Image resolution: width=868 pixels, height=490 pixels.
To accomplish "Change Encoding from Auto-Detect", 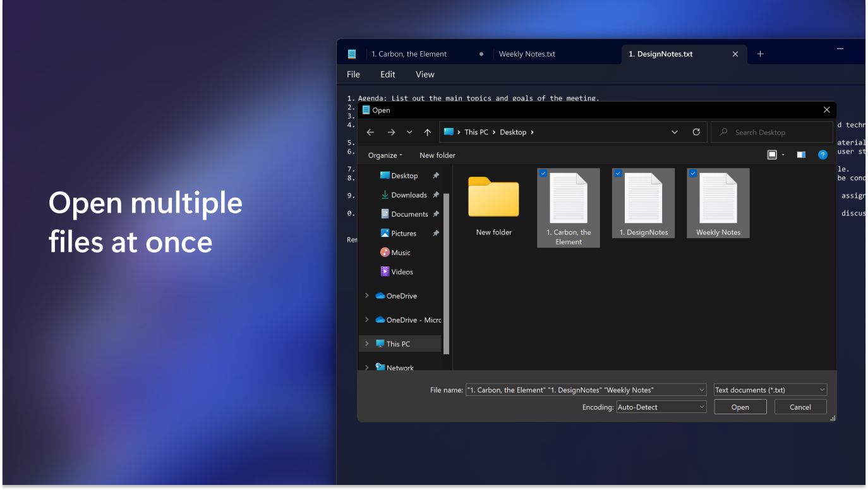I will (x=661, y=407).
